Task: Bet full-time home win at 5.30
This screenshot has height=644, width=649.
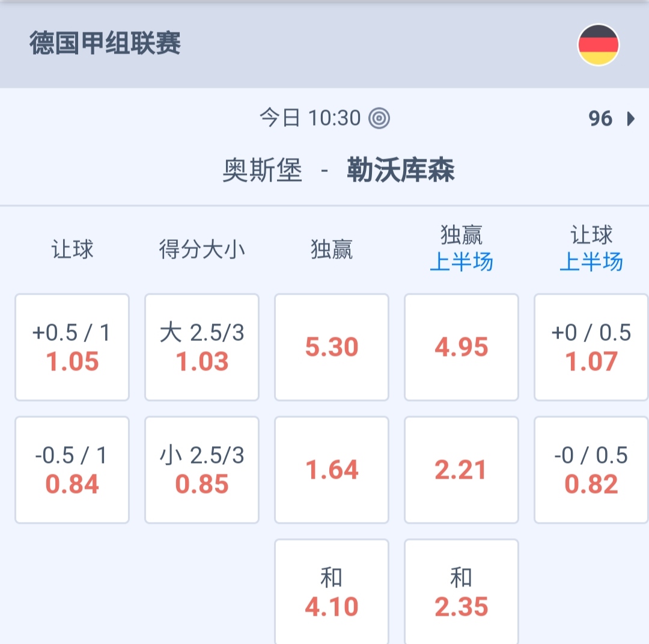Action: pyautogui.click(x=332, y=347)
